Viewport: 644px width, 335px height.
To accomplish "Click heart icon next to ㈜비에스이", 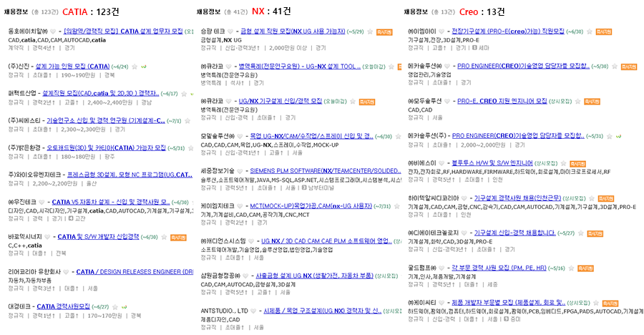I will 441,164.
